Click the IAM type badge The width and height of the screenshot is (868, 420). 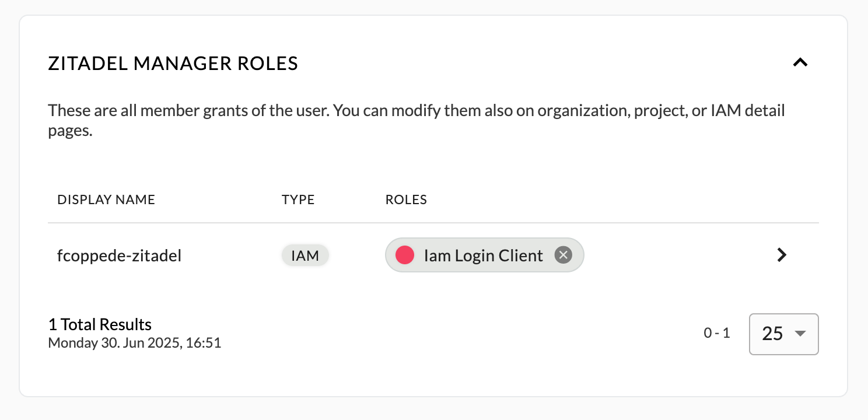coord(305,256)
